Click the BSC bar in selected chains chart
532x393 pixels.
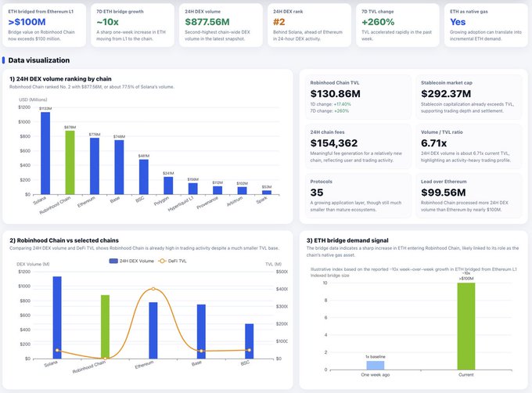click(x=250, y=341)
